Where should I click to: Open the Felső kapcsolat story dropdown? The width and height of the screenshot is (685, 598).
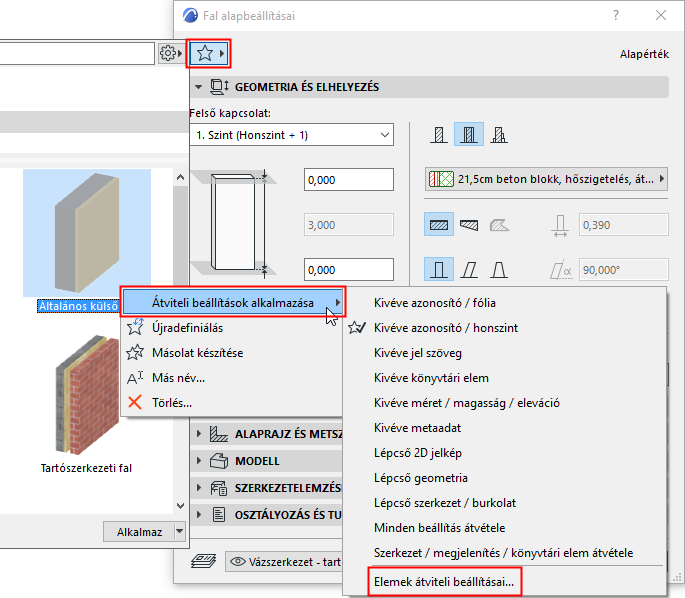click(292, 135)
